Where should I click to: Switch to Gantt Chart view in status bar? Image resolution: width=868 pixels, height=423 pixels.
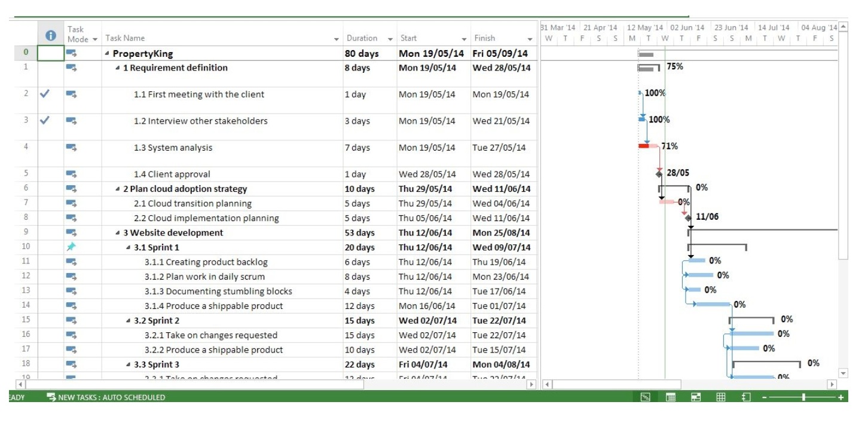click(x=646, y=397)
